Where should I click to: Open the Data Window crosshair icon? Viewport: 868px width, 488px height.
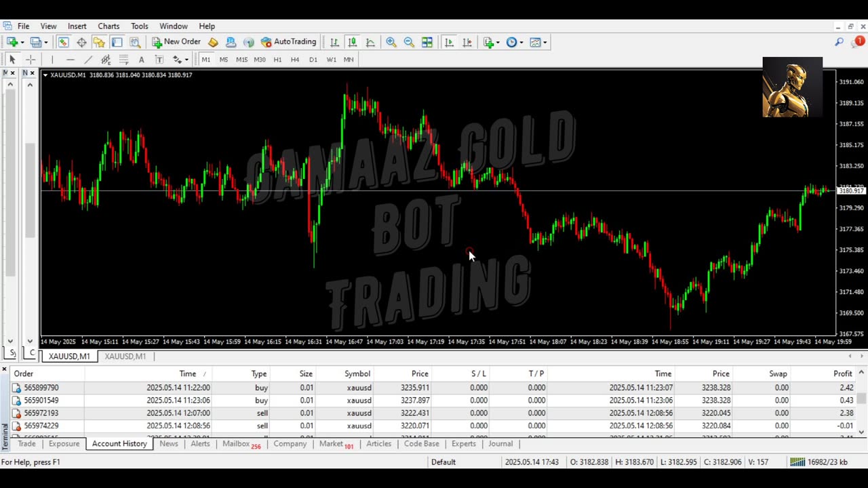pyautogui.click(x=81, y=42)
